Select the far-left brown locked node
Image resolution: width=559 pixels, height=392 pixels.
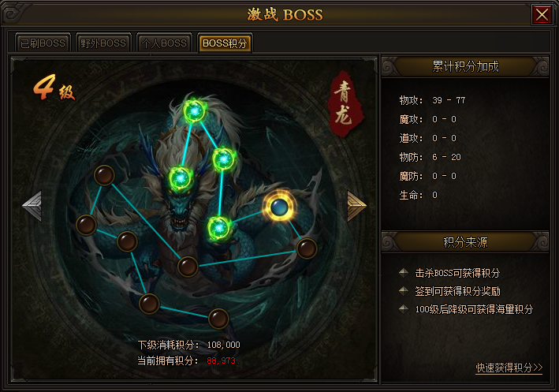tap(86, 225)
